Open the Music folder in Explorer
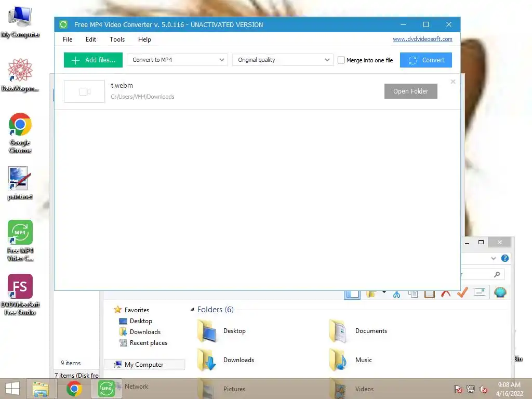Image resolution: width=532 pixels, height=399 pixels. [x=351, y=360]
